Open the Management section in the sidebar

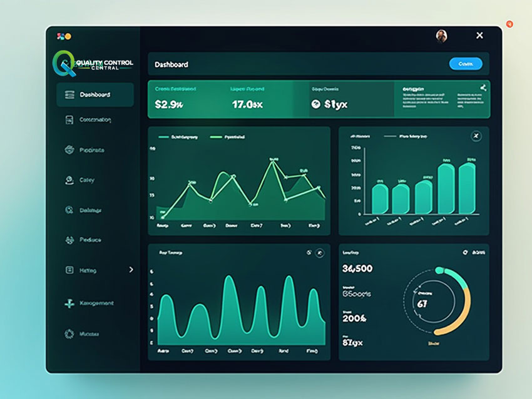click(96, 303)
